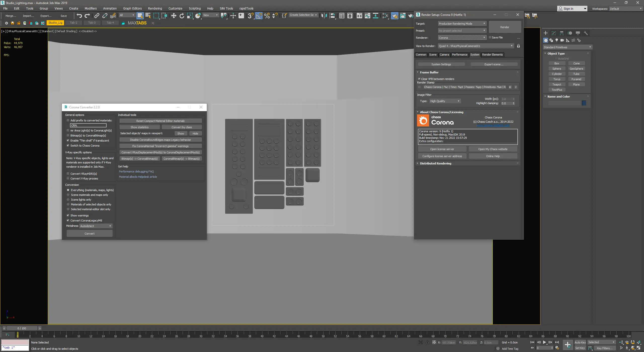Lock the View to Render padlock
The image size is (644, 352).
[x=518, y=46]
